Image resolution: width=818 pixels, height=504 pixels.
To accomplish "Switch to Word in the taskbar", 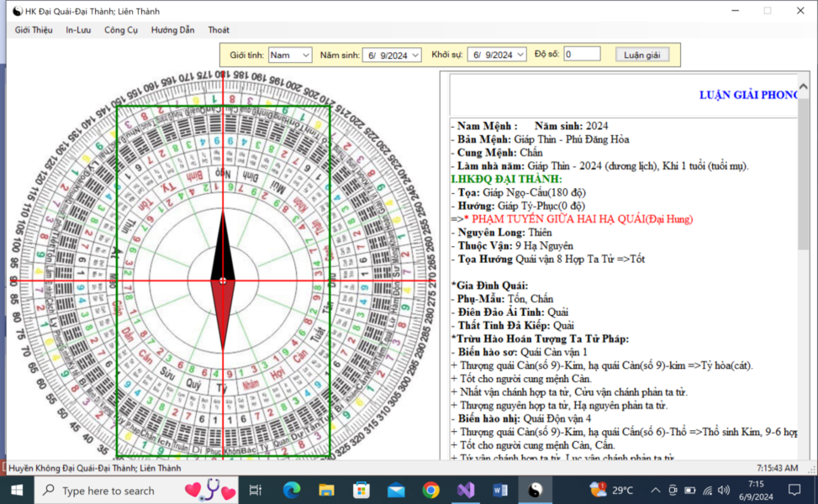I will (500, 490).
